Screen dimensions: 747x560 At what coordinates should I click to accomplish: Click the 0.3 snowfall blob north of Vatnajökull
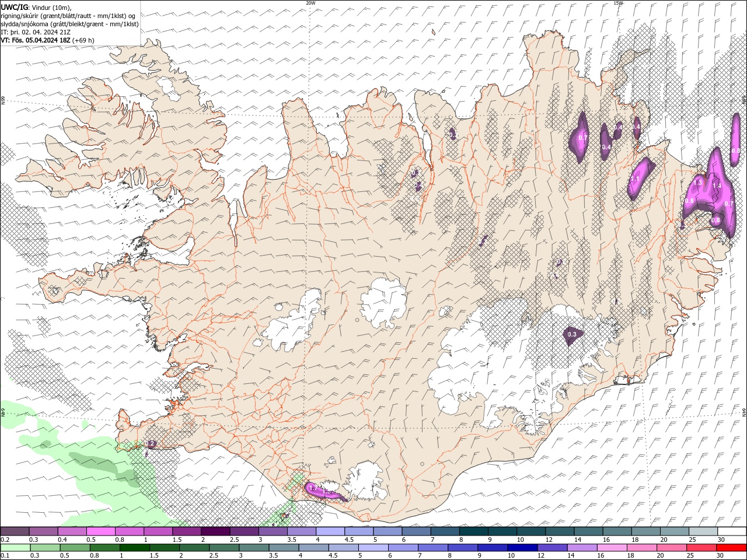click(x=572, y=334)
